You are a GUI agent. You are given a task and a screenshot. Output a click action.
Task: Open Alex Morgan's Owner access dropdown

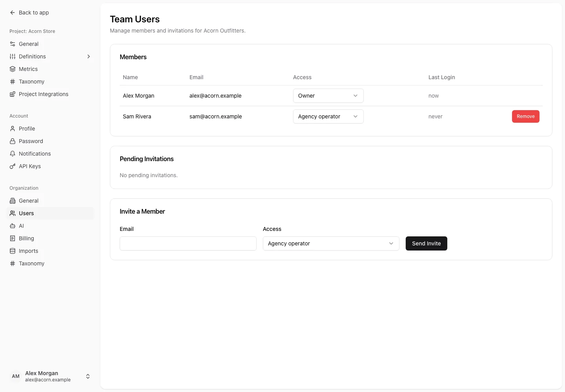328,96
